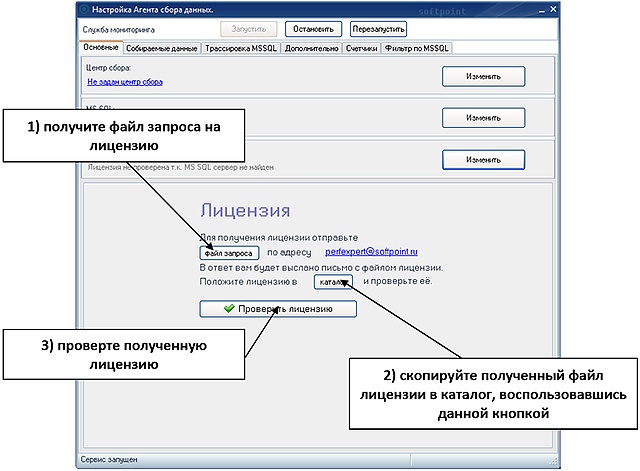This screenshot has width=640, height=471.
Task: Open the Фильтр по MSSQL tab
Action: click(417, 48)
